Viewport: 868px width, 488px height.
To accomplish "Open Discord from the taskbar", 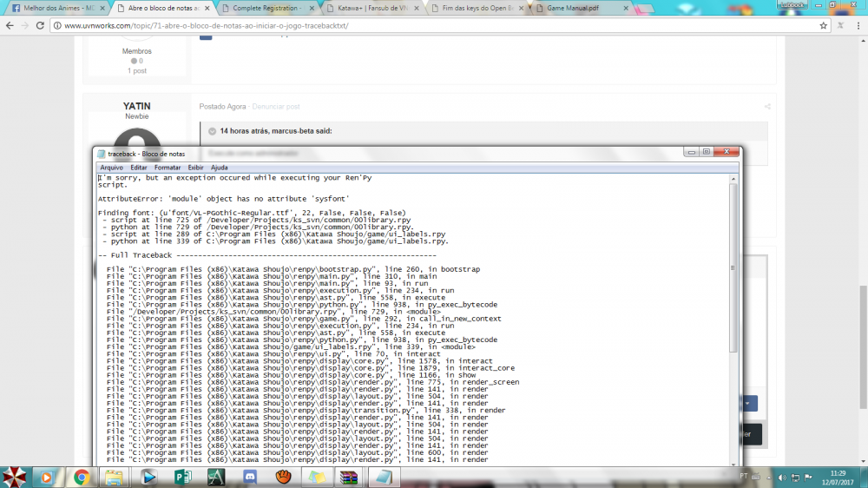I will [x=250, y=477].
